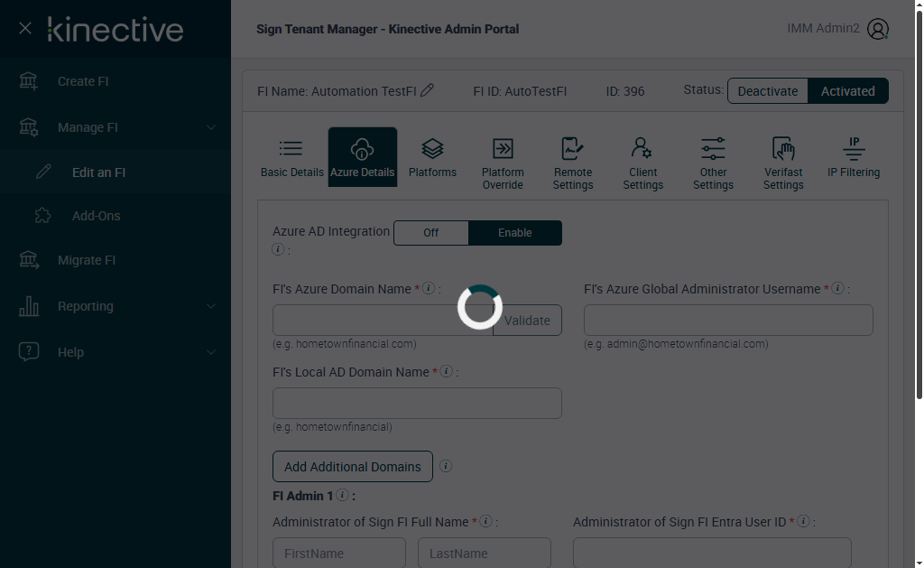Click the LastName input field
The height and width of the screenshot is (568, 924).
(x=485, y=553)
